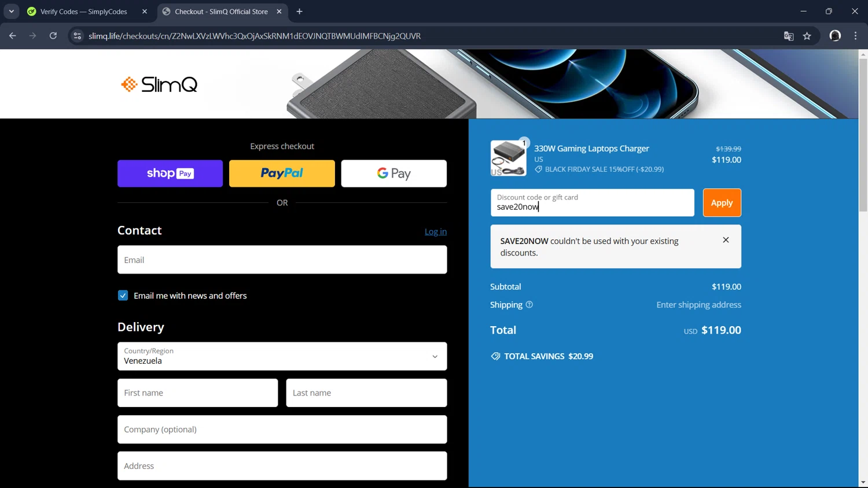The height and width of the screenshot is (488, 868).
Task: Click the Express checkout heading
Action: tap(282, 146)
